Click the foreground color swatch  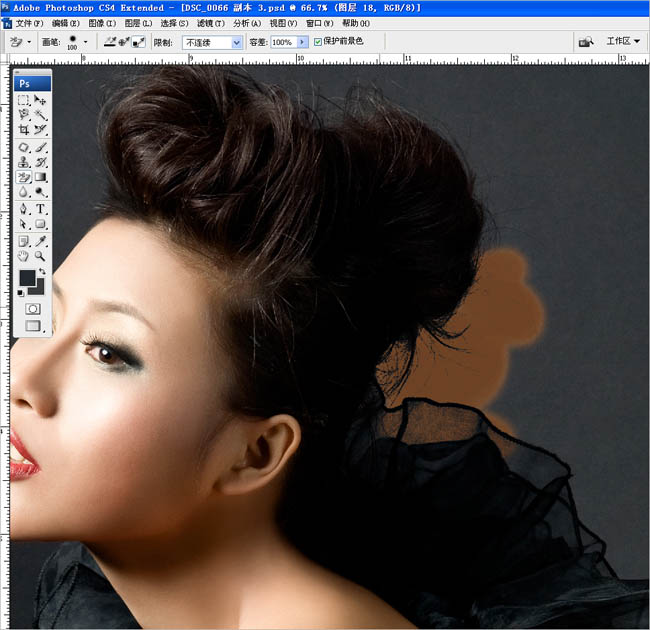pos(26,278)
